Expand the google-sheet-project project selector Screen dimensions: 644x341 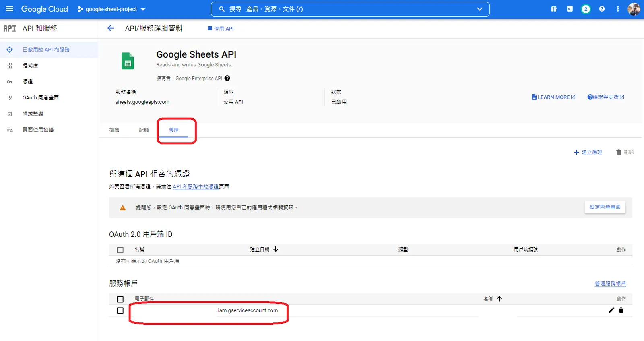tap(111, 9)
